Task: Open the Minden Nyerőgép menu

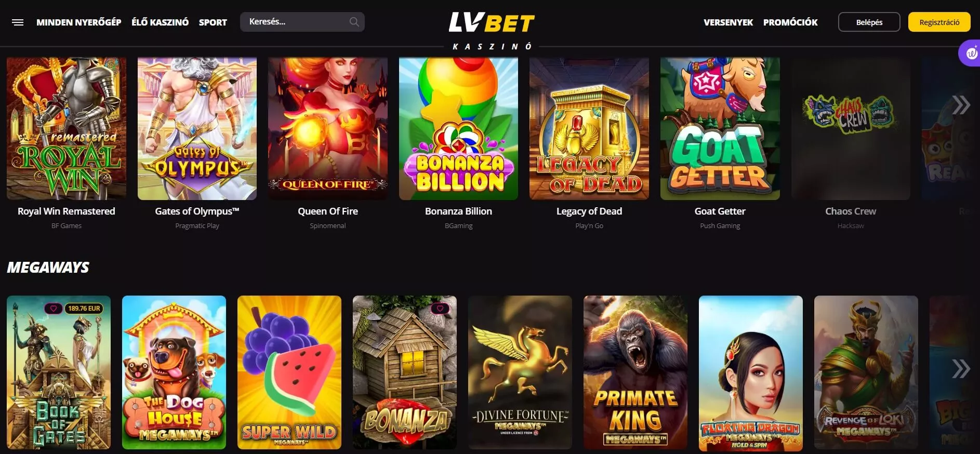Action: pos(78,22)
